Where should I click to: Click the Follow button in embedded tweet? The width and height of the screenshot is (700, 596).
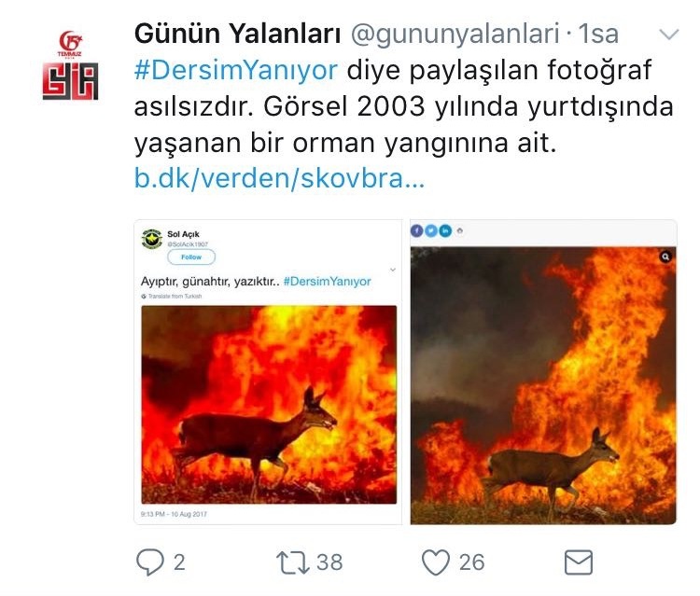[x=191, y=256]
